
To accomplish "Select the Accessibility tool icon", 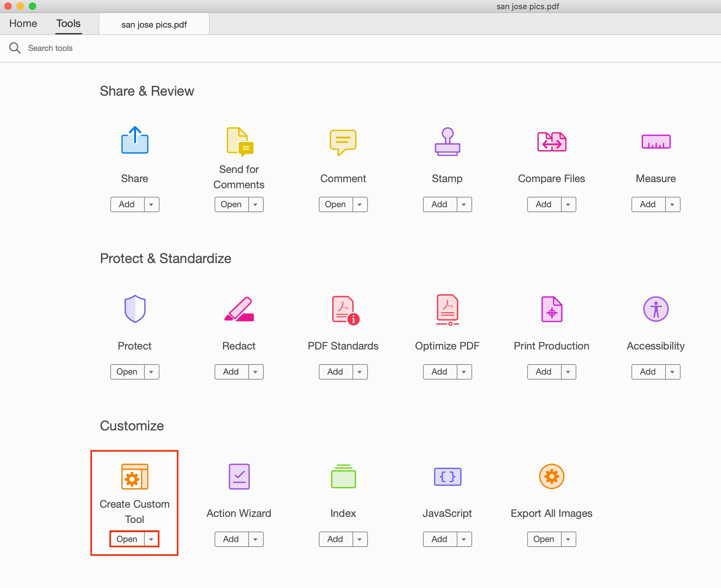I will (x=656, y=309).
